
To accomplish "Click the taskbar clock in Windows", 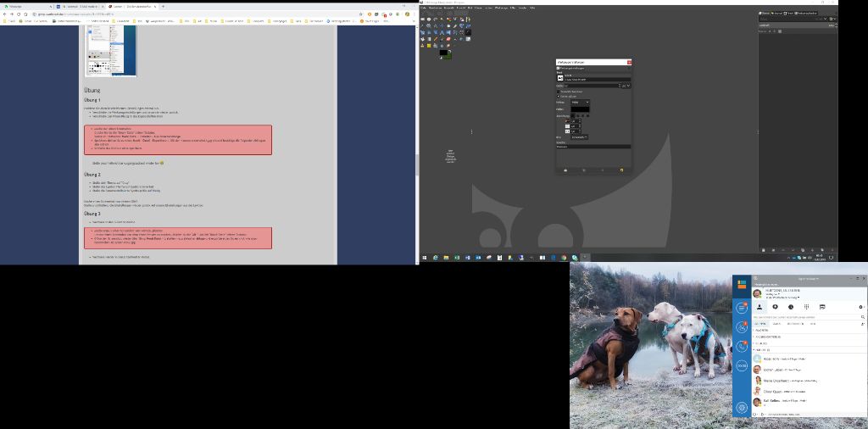I will point(819,258).
